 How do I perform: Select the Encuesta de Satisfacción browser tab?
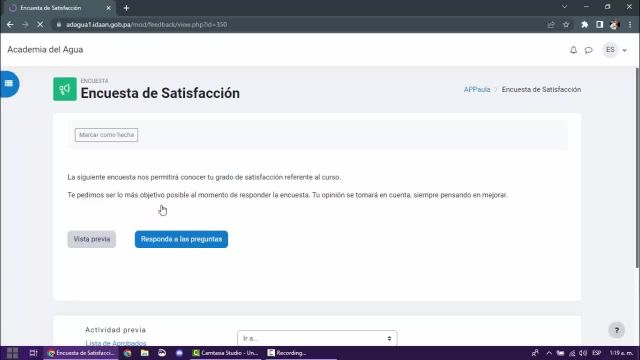tap(59, 8)
